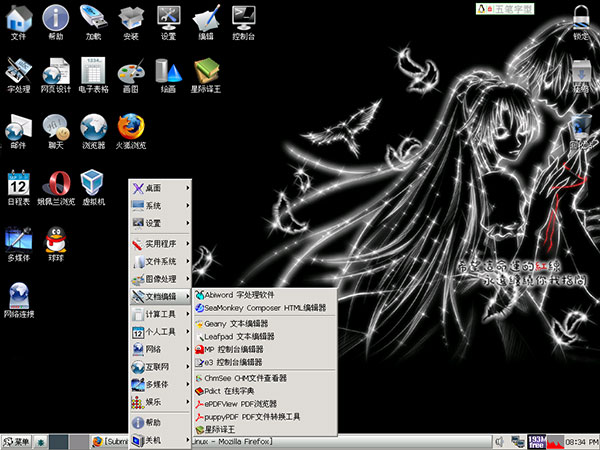Open the 多媒体 desktop icon

[18, 244]
